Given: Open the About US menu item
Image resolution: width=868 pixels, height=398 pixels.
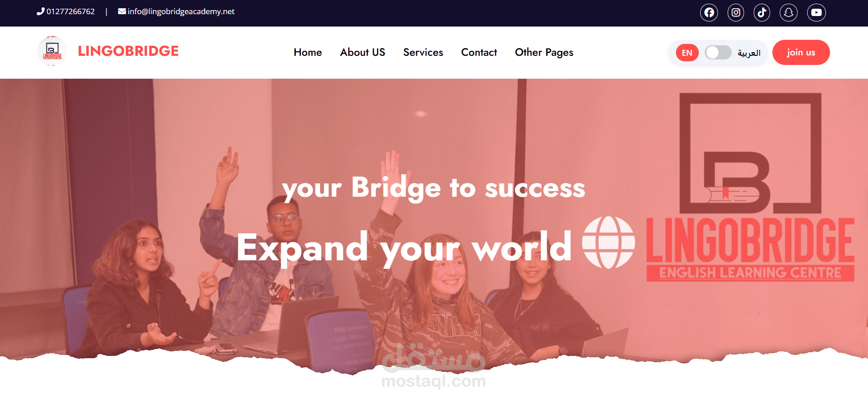Looking at the screenshot, I should pos(363,53).
